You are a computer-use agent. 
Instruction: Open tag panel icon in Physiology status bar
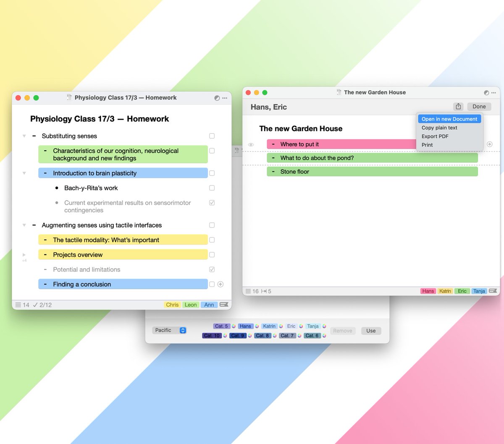(x=224, y=305)
